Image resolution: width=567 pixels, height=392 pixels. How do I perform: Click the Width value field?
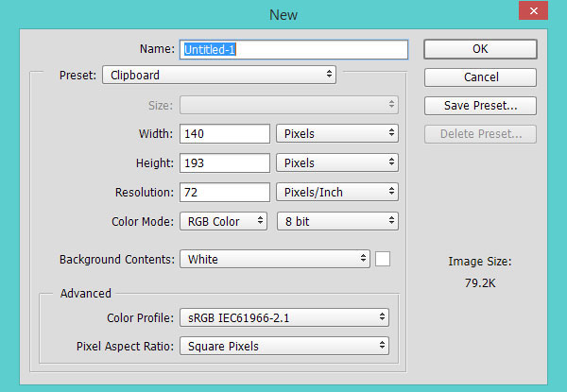coord(225,134)
